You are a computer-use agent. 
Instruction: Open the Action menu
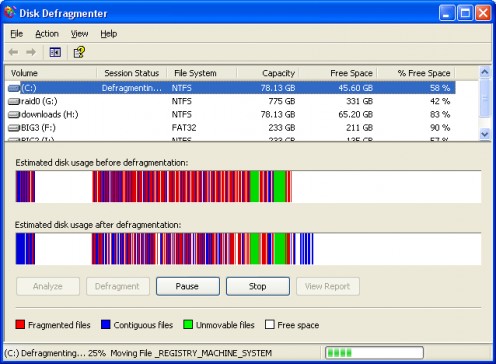47,34
